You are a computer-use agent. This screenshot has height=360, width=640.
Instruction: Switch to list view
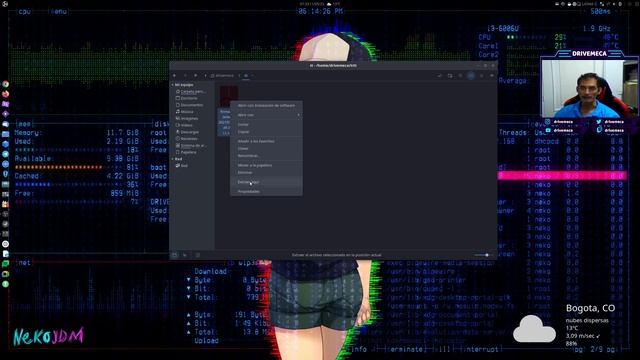coord(482,76)
